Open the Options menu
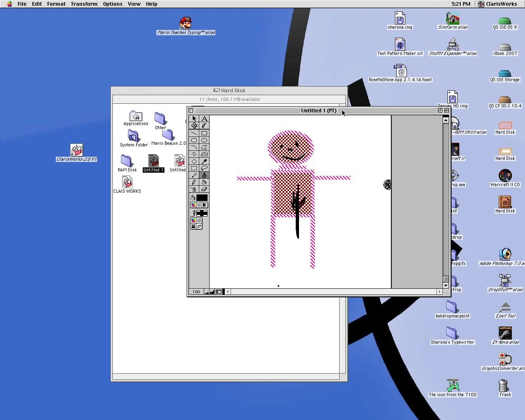Screen dimensions: 525x420 pos(112,4)
